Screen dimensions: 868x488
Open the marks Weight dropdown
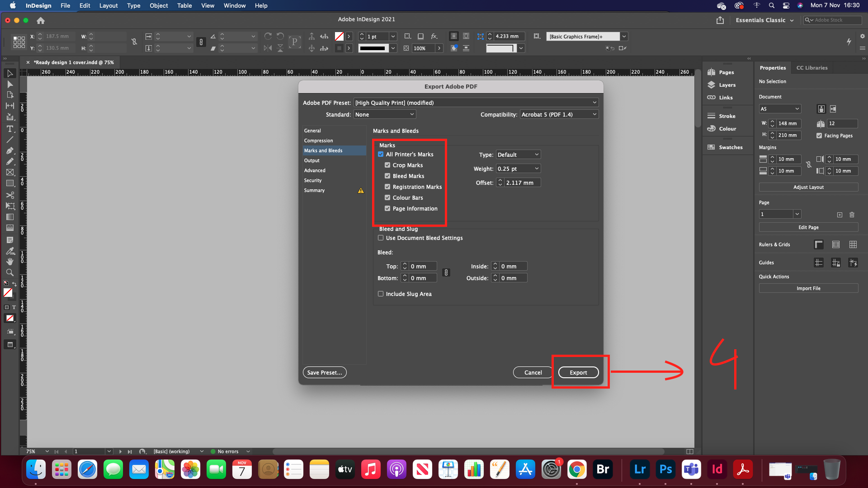coord(518,169)
